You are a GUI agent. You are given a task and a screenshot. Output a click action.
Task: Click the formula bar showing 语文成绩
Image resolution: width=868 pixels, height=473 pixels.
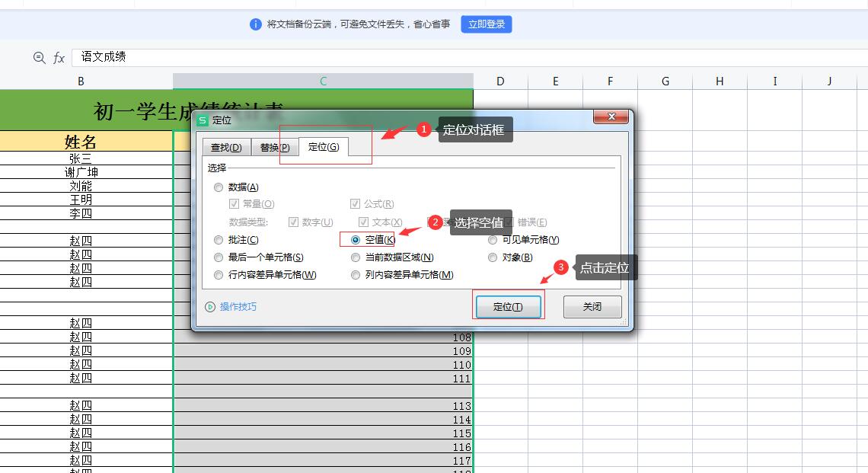(470, 57)
